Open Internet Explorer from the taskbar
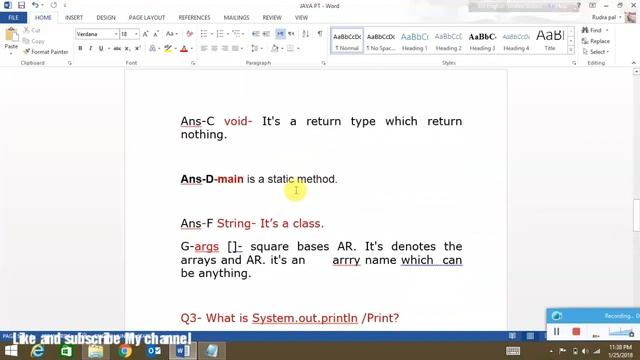640x360 pixels. (38, 351)
